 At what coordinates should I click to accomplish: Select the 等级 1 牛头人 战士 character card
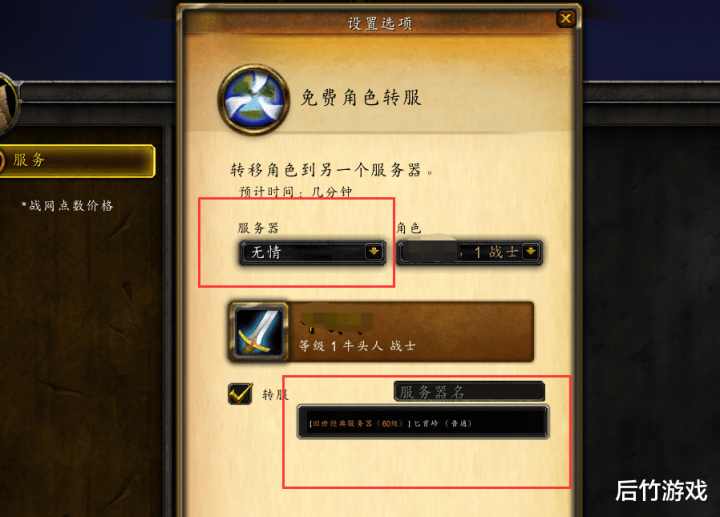381,332
